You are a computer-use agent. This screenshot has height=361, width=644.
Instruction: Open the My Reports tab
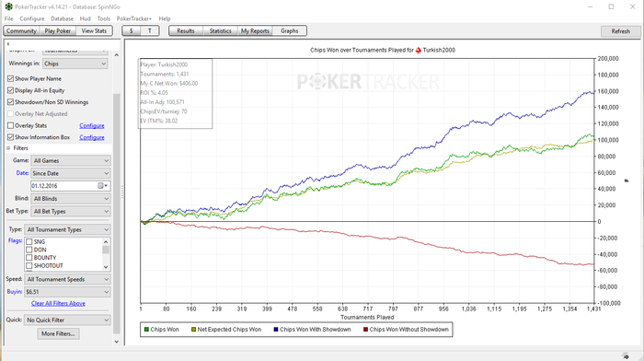[255, 30]
